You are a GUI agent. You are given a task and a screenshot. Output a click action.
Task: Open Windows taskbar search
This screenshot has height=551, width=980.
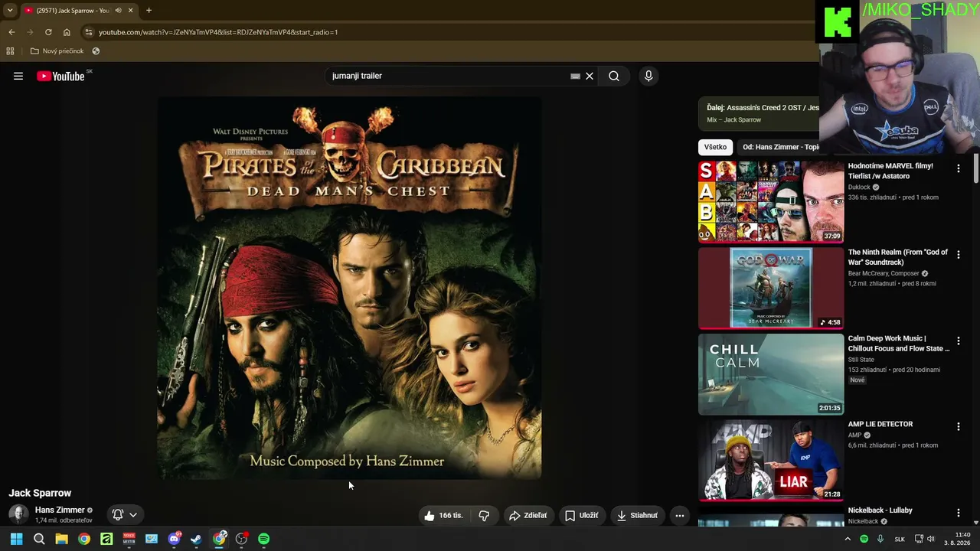tap(39, 539)
